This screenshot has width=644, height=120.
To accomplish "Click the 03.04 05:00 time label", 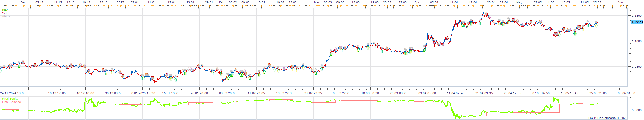I will tap(427, 93).
